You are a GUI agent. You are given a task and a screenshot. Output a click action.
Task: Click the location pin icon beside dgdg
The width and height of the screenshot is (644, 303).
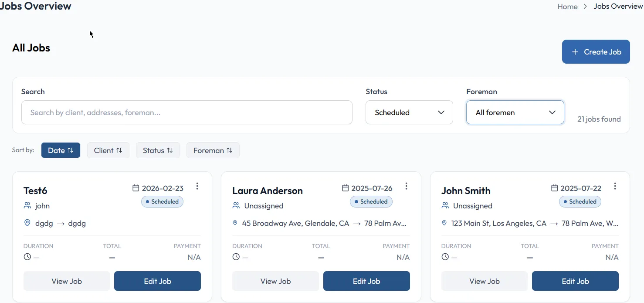pos(27,223)
